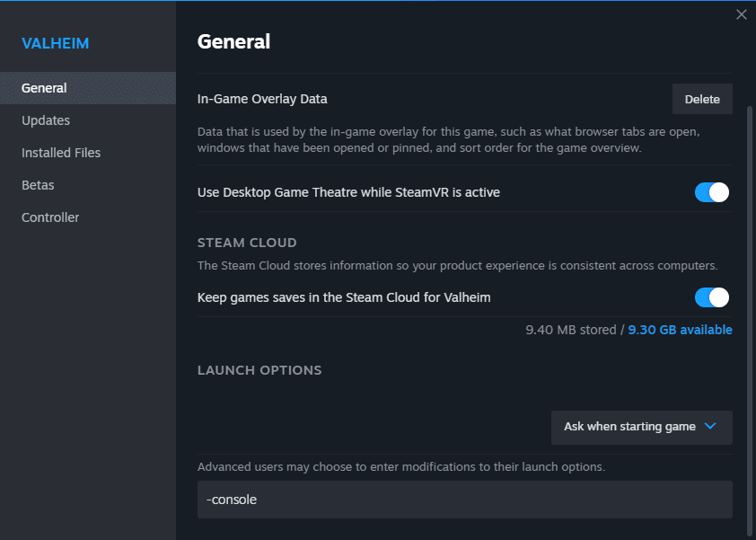Delete the In-Game Overlay Data
Screen dimensions: 756x540
(x=702, y=99)
